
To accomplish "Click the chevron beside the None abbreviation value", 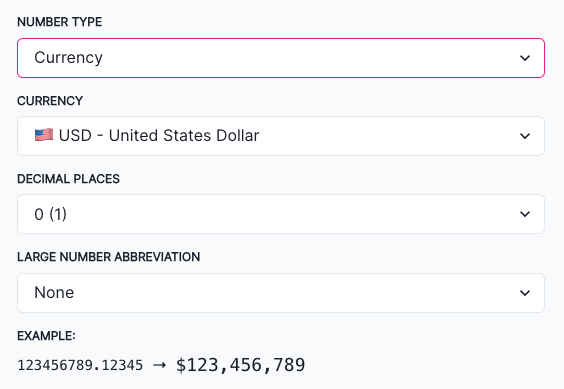I will click(525, 293).
